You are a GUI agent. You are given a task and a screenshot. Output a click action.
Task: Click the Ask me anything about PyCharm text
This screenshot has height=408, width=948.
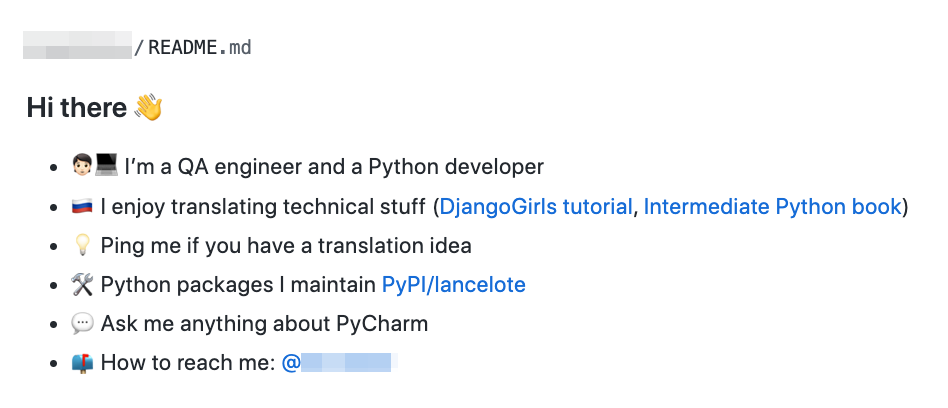264,323
